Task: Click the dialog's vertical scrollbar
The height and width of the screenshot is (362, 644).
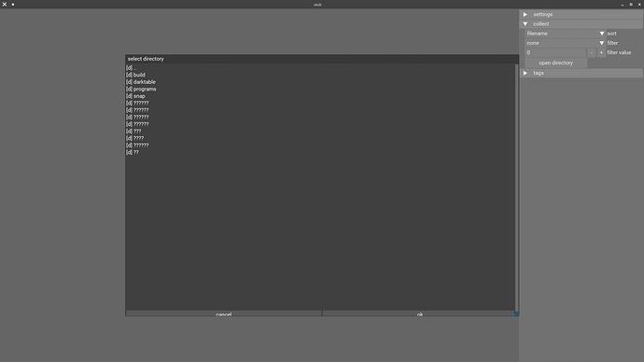Action: coord(516,188)
